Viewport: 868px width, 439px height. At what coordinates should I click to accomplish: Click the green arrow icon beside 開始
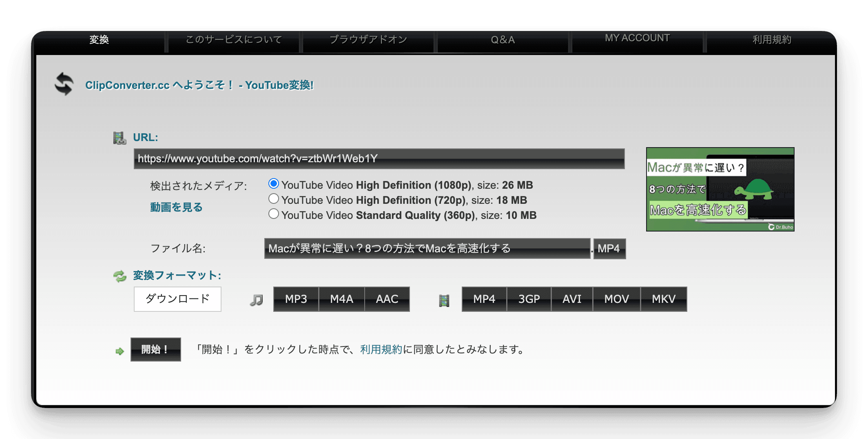click(120, 351)
